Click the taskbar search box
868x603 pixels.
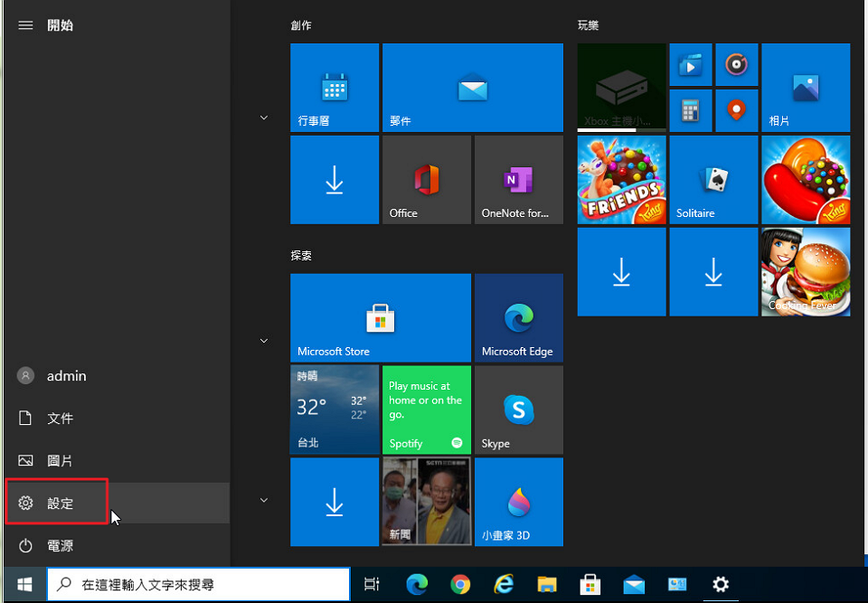199,584
